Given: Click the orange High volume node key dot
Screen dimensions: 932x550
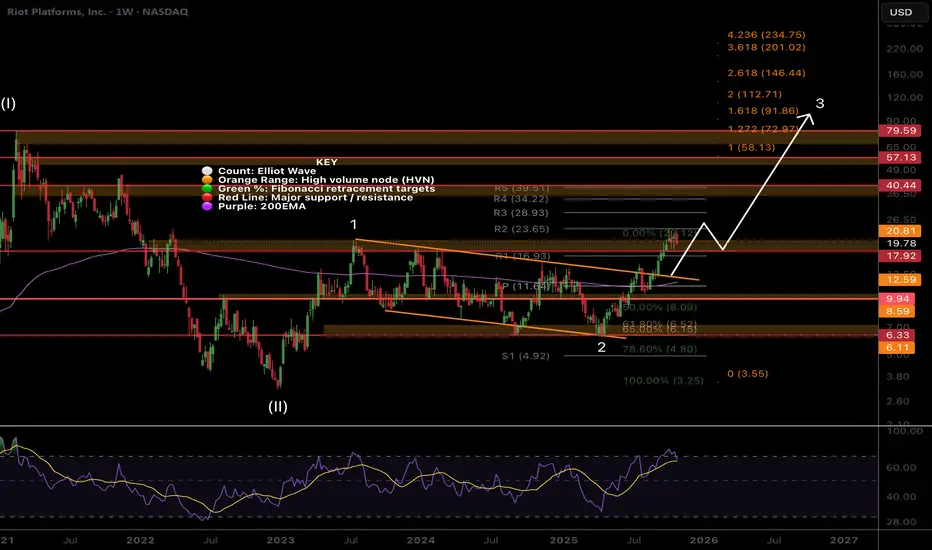Looking at the screenshot, I should pos(206,181).
